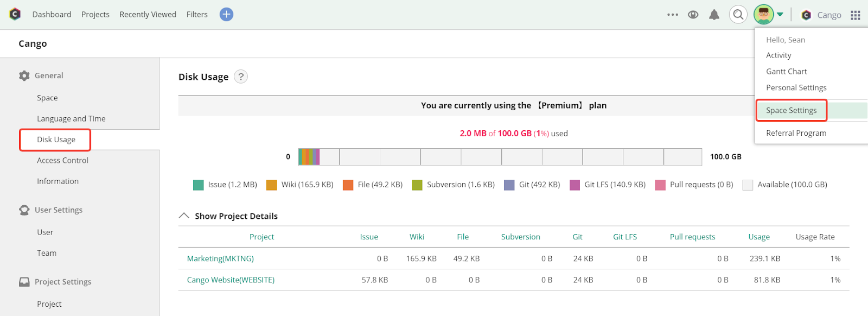Choose Personal Settings menu entry
Screen dimensions: 868x316
pyautogui.click(x=796, y=87)
